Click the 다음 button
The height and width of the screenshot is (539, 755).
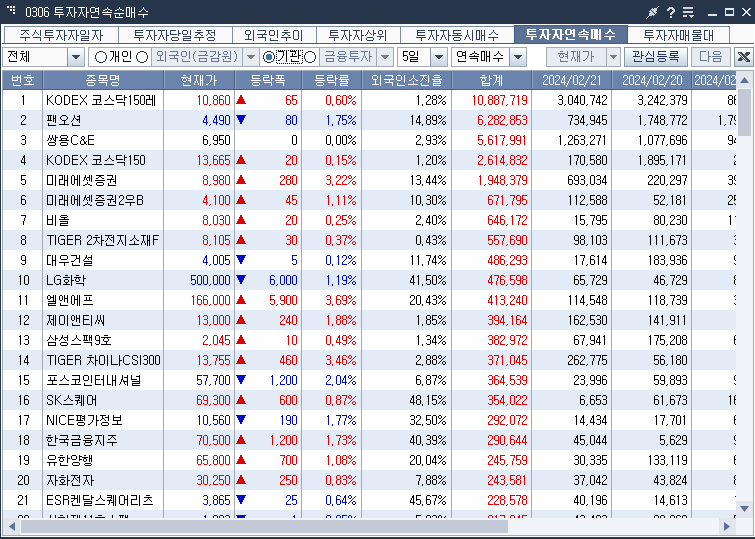pos(711,57)
